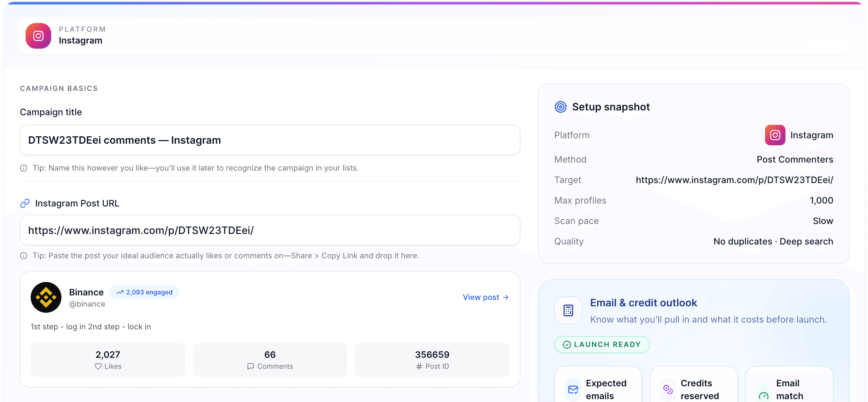This screenshot has height=402, width=868.
Task: Click the Instagram icon in Setup snapshot
Action: [x=775, y=135]
